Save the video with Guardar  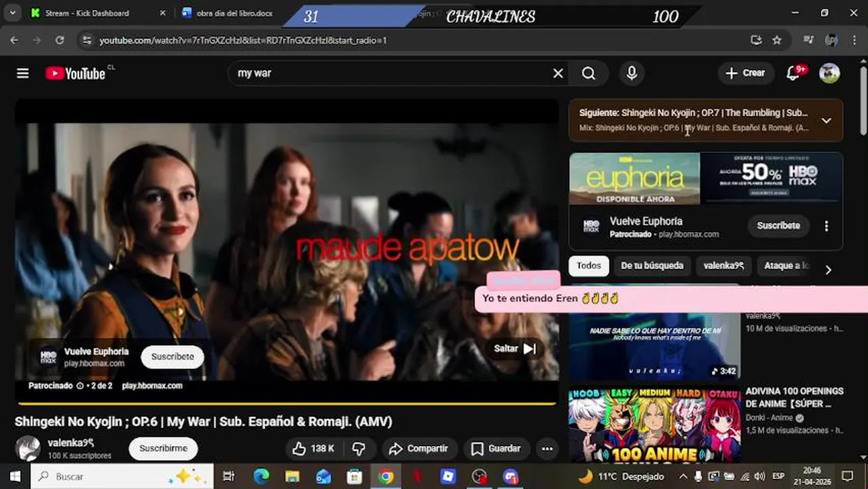(496, 448)
